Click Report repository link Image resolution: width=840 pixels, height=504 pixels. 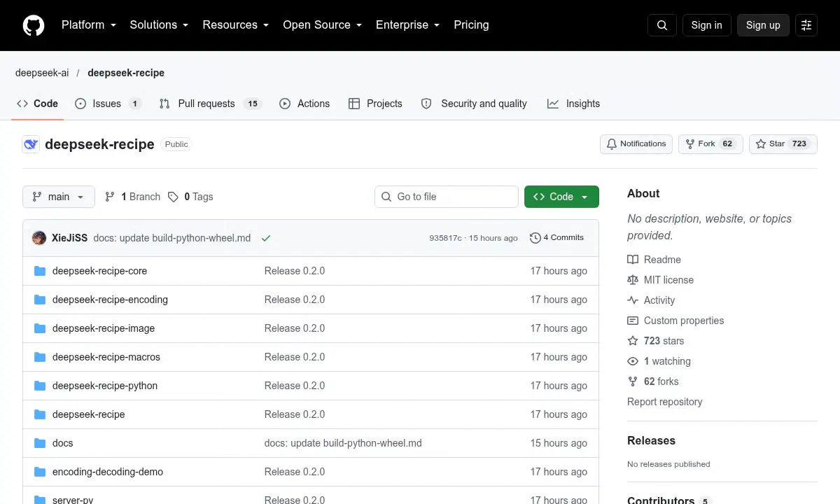(664, 402)
